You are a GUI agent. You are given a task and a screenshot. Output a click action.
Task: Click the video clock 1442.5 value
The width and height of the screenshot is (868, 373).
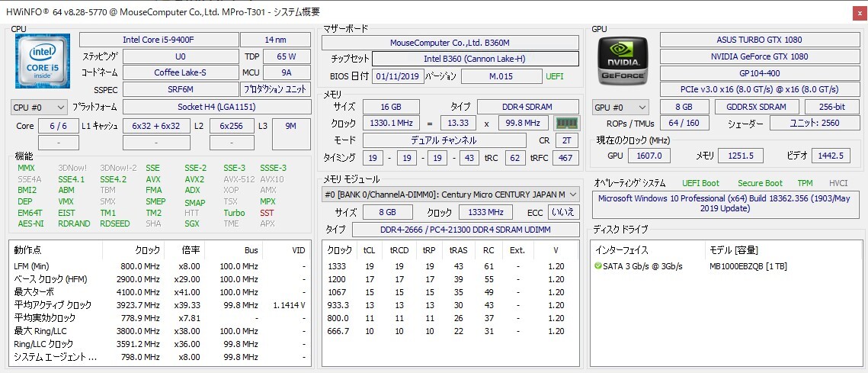(831, 156)
